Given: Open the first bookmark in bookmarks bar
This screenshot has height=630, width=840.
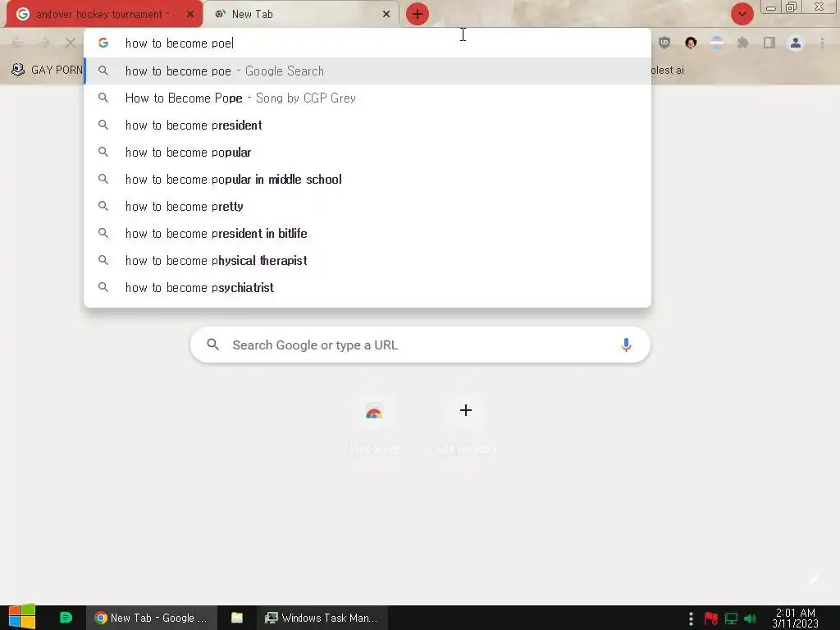Looking at the screenshot, I should tap(47, 70).
